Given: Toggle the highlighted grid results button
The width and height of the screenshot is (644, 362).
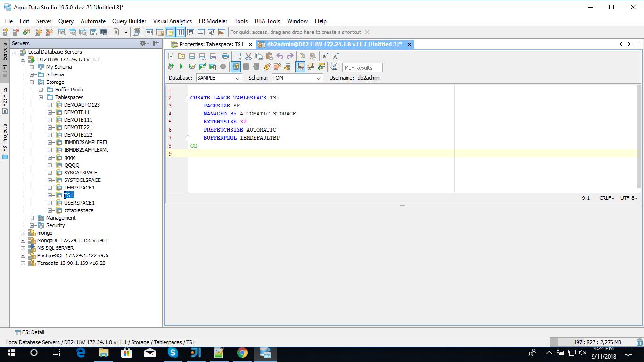Looking at the screenshot, I should point(300,67).
